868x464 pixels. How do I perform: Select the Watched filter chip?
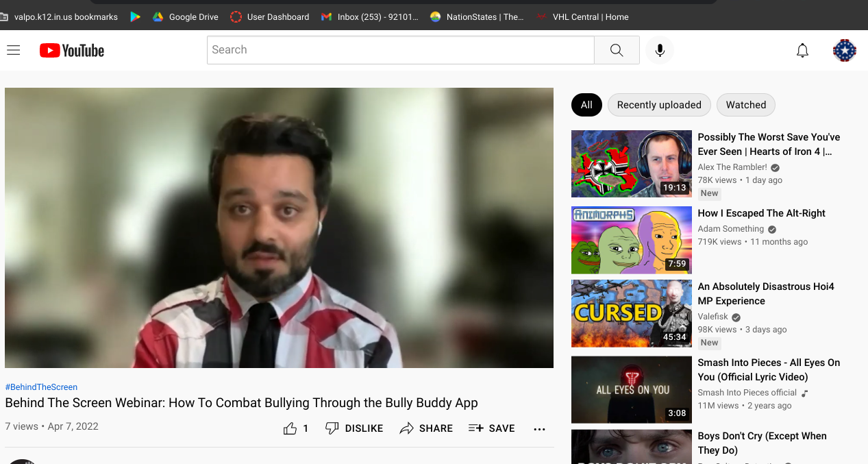(x=746, y=105)
